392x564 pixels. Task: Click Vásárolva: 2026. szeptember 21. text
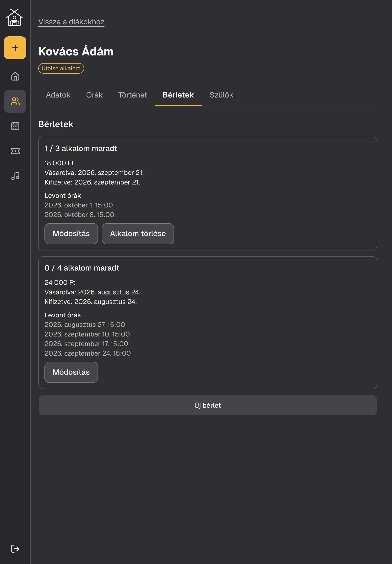(94, 173)
